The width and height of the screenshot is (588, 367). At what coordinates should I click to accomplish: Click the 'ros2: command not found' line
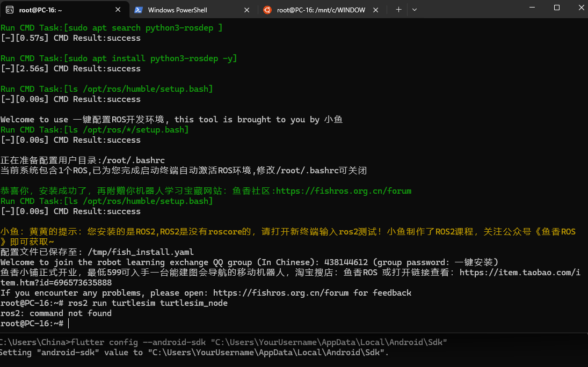[x=56, y=313]
